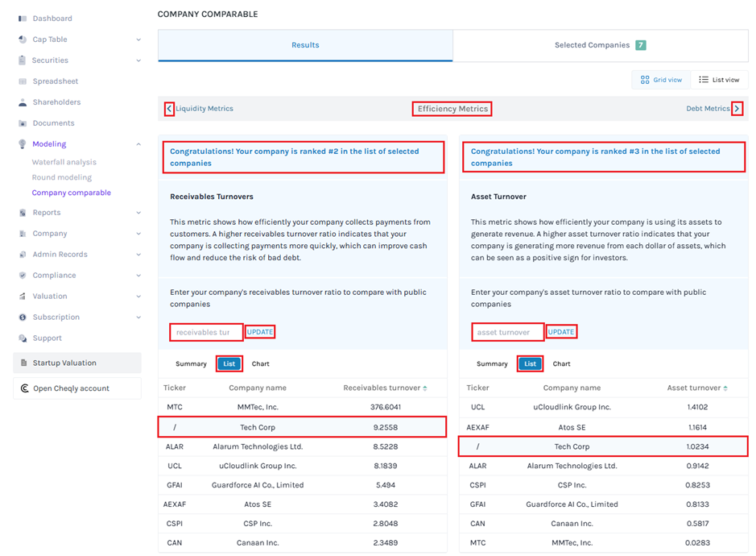Click the Modeling lightbulb icon
The height and width of the screenshot is (556, 756).
coord(22,144)
